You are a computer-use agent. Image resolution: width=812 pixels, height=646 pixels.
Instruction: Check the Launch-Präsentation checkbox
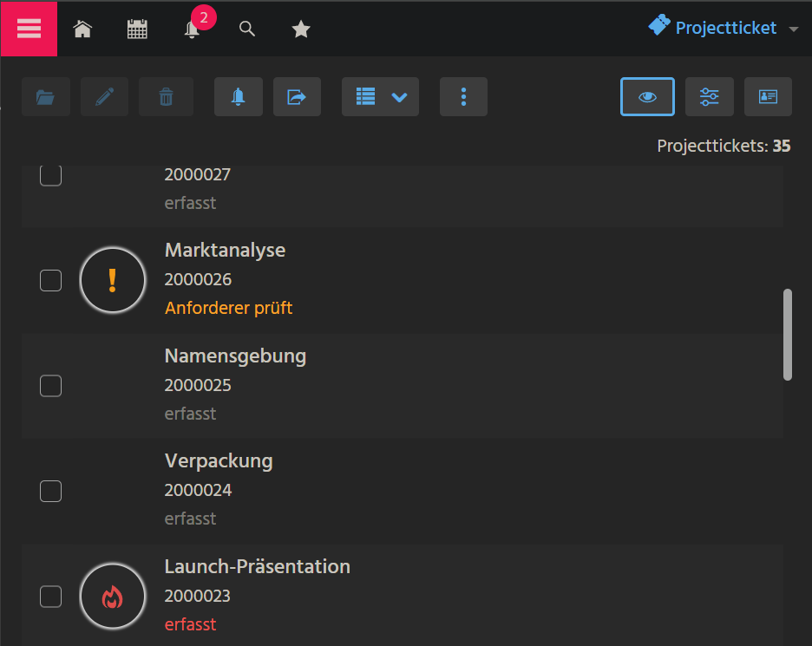click(51, 597)
